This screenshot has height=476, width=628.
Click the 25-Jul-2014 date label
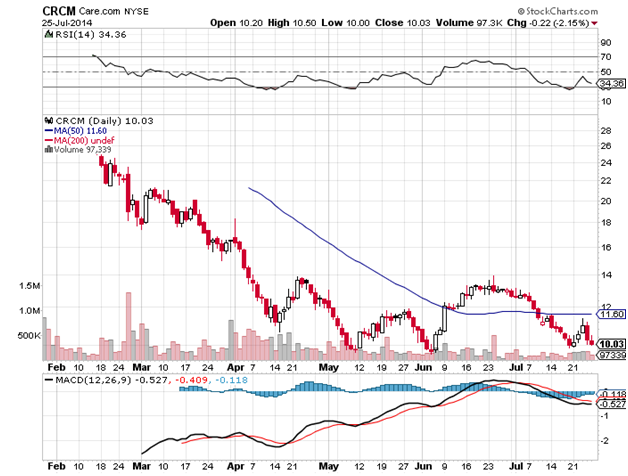click(x=67, y=21)
